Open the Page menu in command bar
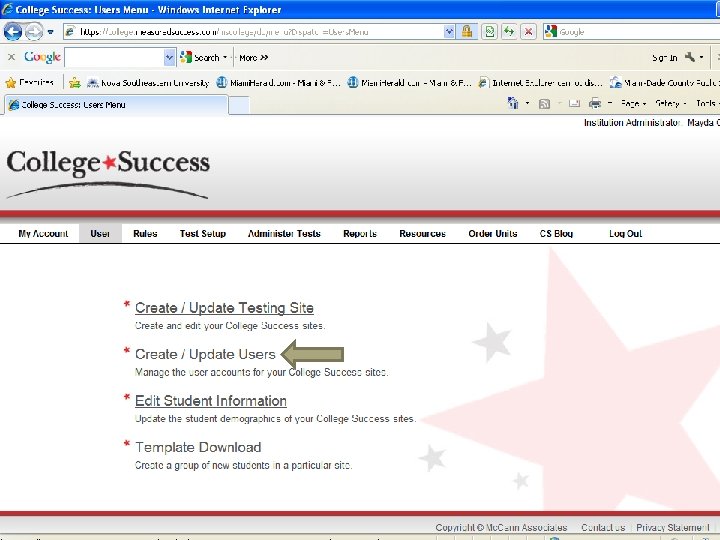The image size is (720, 540). [x=633, y=103]
